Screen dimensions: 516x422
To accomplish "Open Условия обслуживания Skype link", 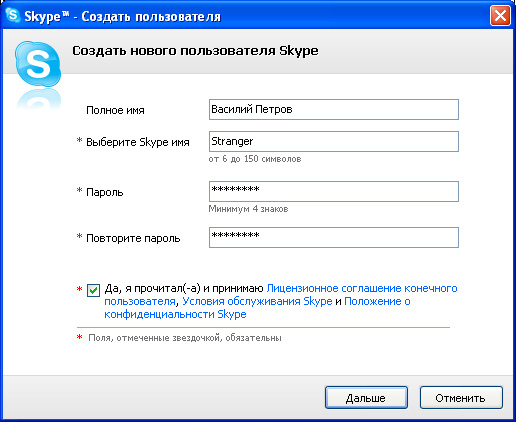I will (257, 301).
